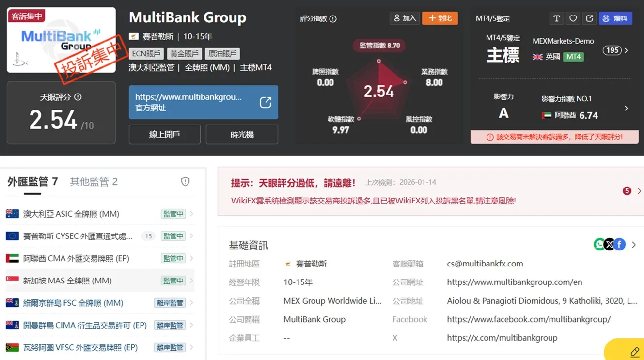Screen dimensions: 644x360
Task: Click the heart favorite icon
Action: point(573,18)
